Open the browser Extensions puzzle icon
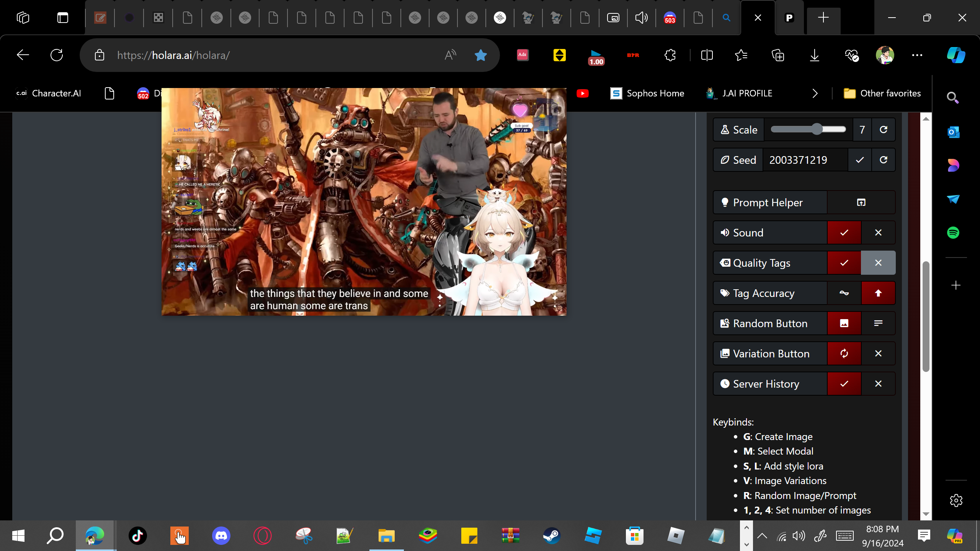Viewport: 980px width, 551px height. pyautogui.click(x=670, y=55)
